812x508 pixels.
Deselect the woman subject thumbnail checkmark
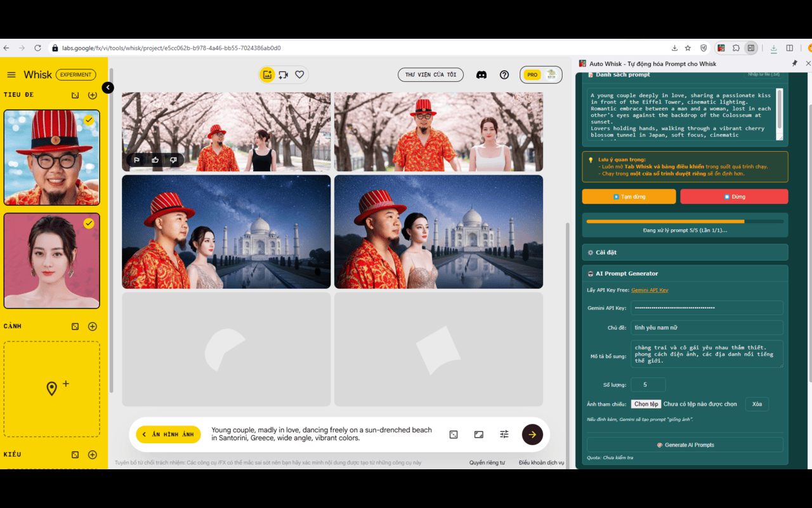pos(89,223)
